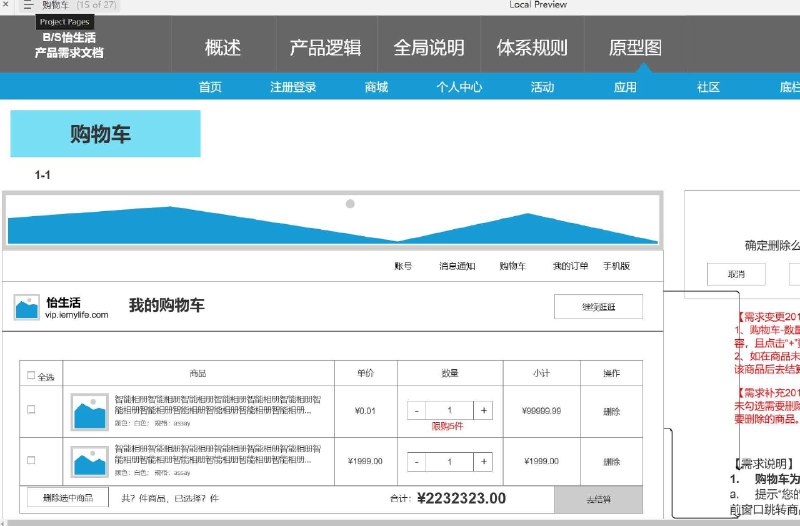Click the blue banner image
Viewport: 800px width, 526px height.
coord(333,220)
